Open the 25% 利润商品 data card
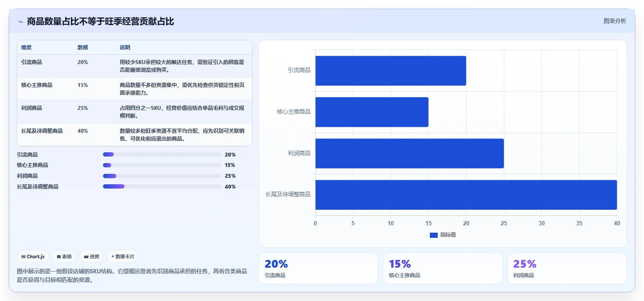The height and width of the screenshot is (301, 644). coord(567,268)
